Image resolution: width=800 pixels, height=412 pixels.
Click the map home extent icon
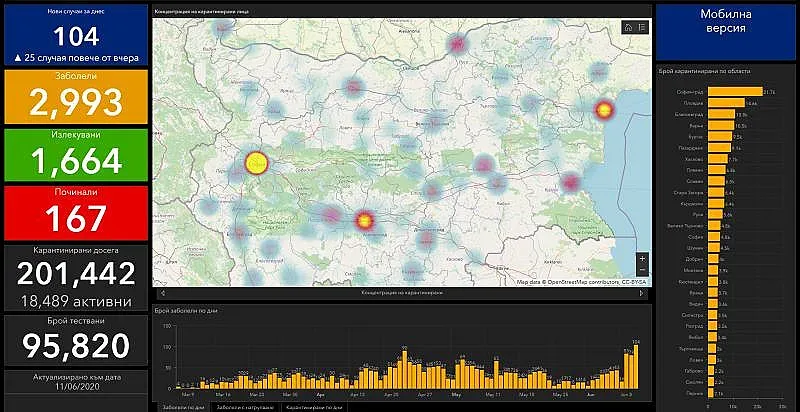[x=627, y=28]
